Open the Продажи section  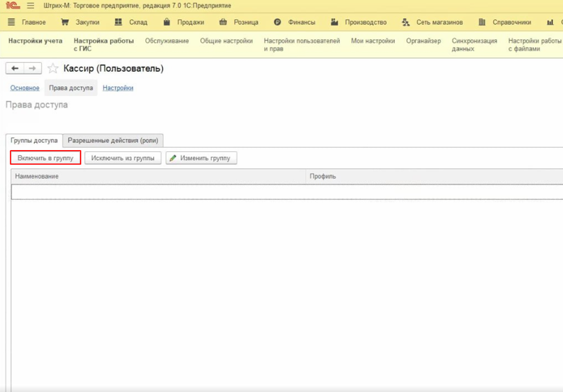click(184, 22)
